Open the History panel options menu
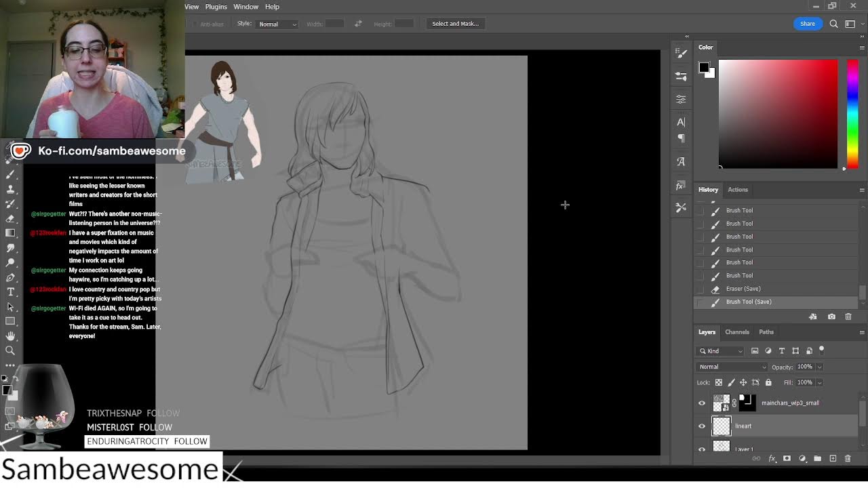This screenshot has width=868, height=488. coord(861,190)
